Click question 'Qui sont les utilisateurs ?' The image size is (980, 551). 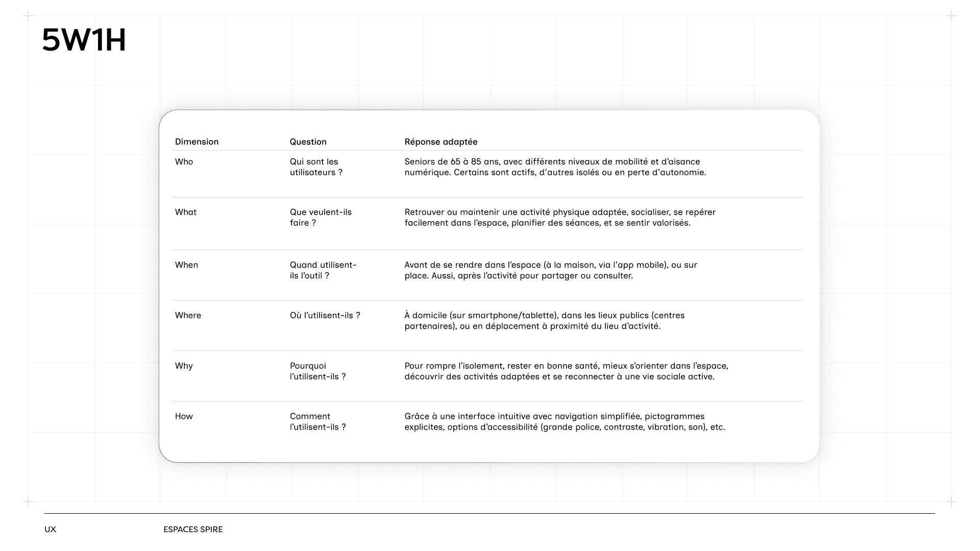click(x=316, y=167)
